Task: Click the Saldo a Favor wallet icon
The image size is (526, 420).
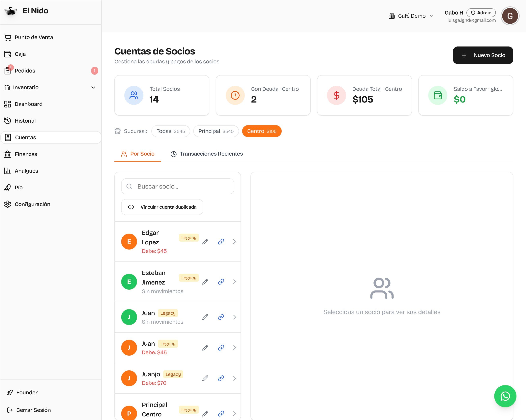Action: coord(438,95)
